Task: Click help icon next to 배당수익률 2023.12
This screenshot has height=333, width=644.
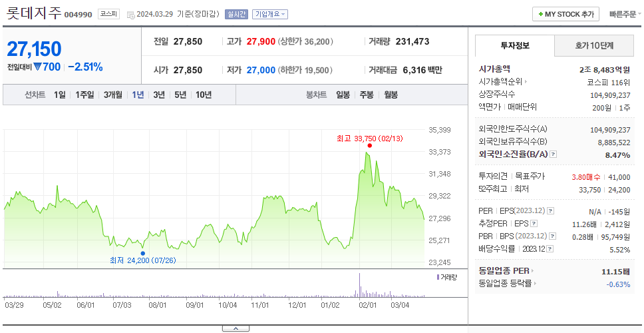Action: 550,249
